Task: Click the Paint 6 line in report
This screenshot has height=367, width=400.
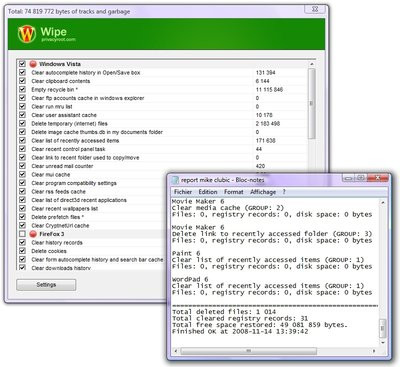Action: pyautogui.click(x=186, y=253)
